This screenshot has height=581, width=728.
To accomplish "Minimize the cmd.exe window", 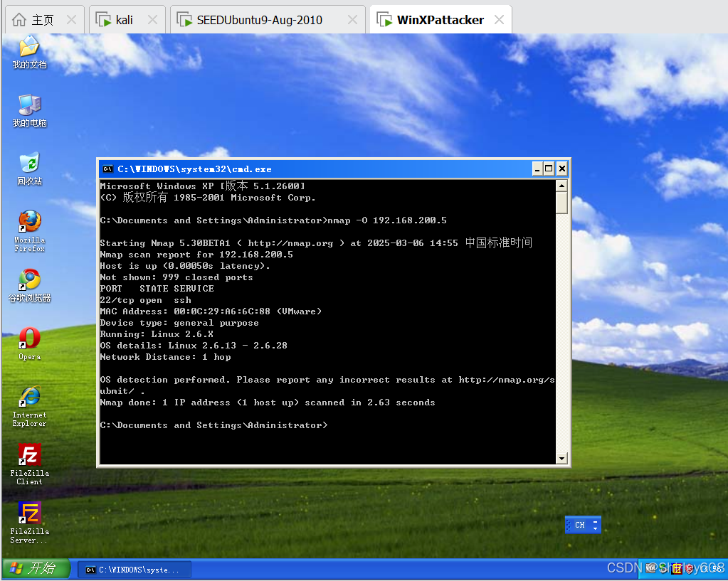I will (x=537, y=169).
